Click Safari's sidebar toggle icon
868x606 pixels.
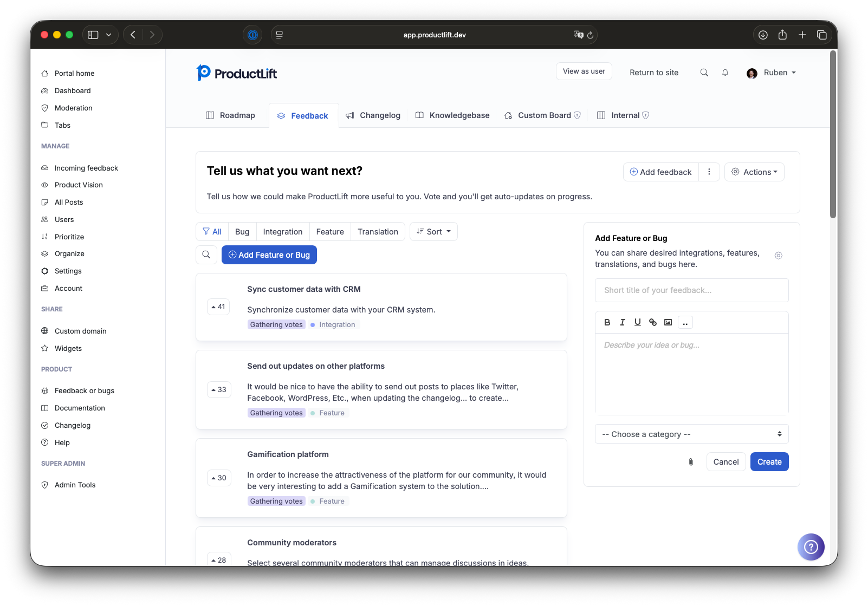[93, 35]
